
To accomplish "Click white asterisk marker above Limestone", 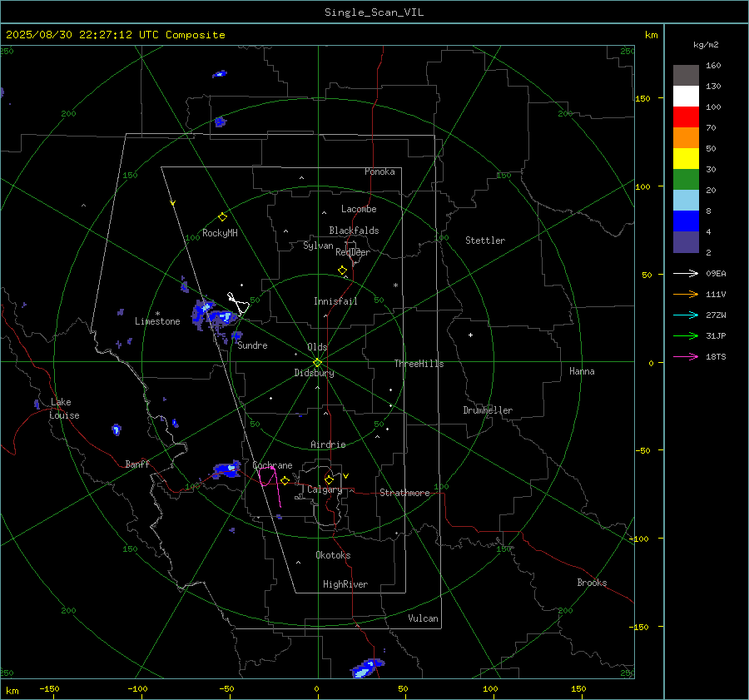I will coord(157,314).
